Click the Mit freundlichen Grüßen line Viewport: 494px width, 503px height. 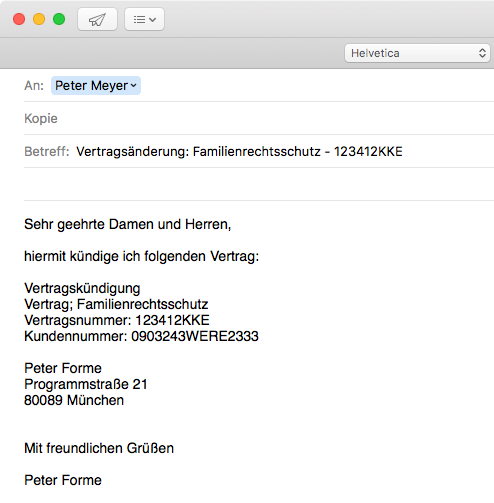[x=99, y=448]
